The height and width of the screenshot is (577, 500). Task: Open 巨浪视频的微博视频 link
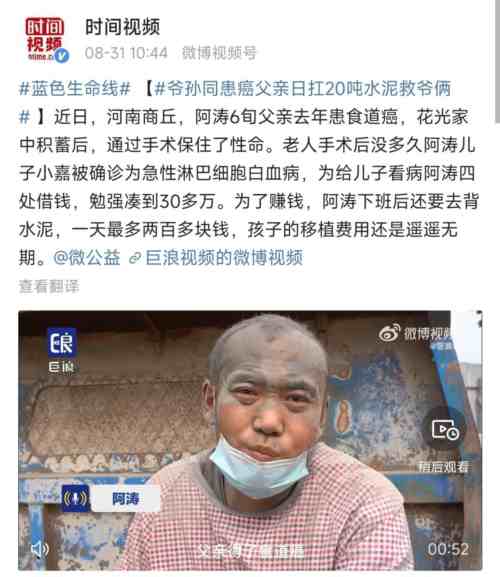[x=224, y=258]
